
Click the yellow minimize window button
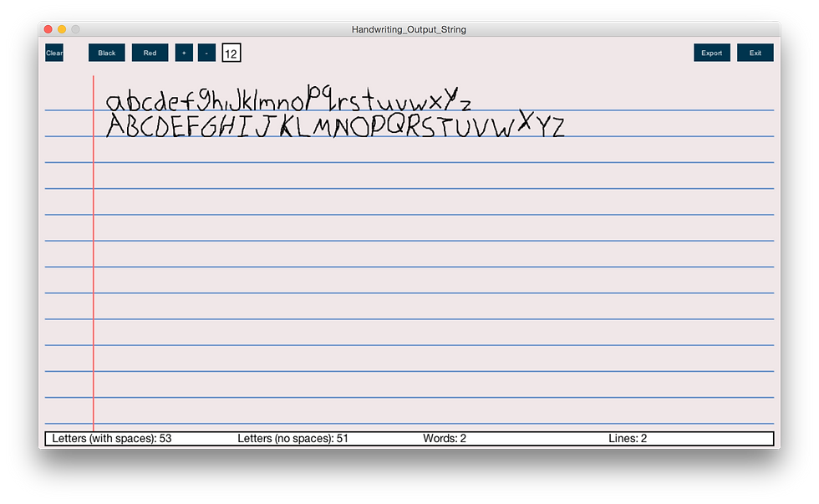point(61,28)
